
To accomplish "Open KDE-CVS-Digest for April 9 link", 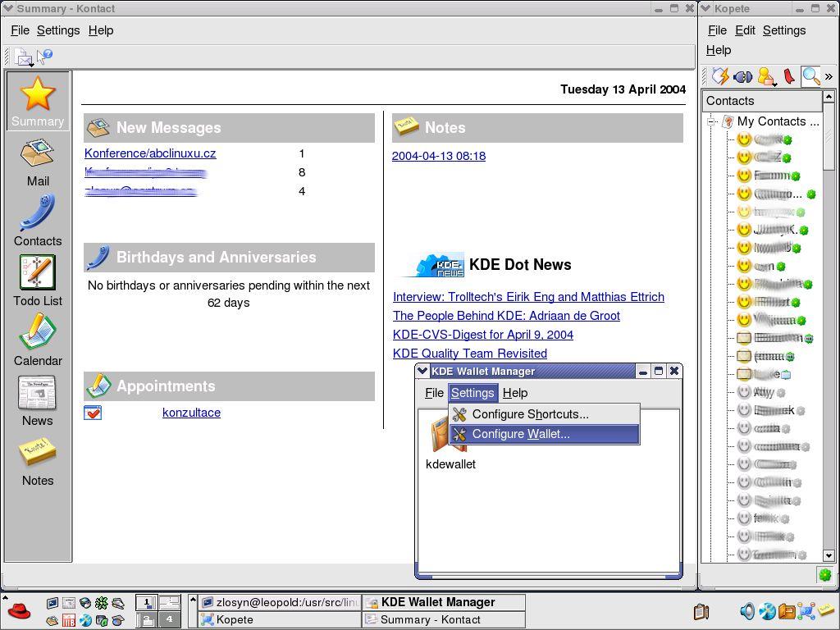I will tap(482, 335).
